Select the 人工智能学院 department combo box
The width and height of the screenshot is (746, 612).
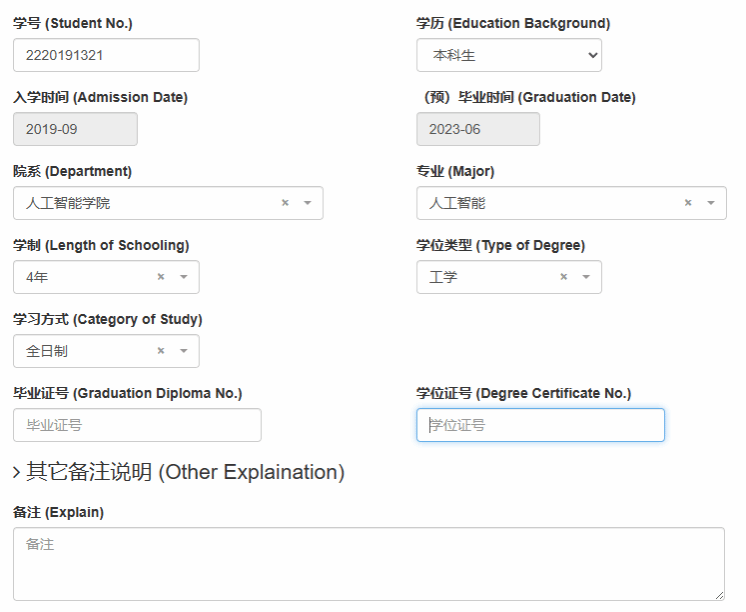tap(150, 203)
